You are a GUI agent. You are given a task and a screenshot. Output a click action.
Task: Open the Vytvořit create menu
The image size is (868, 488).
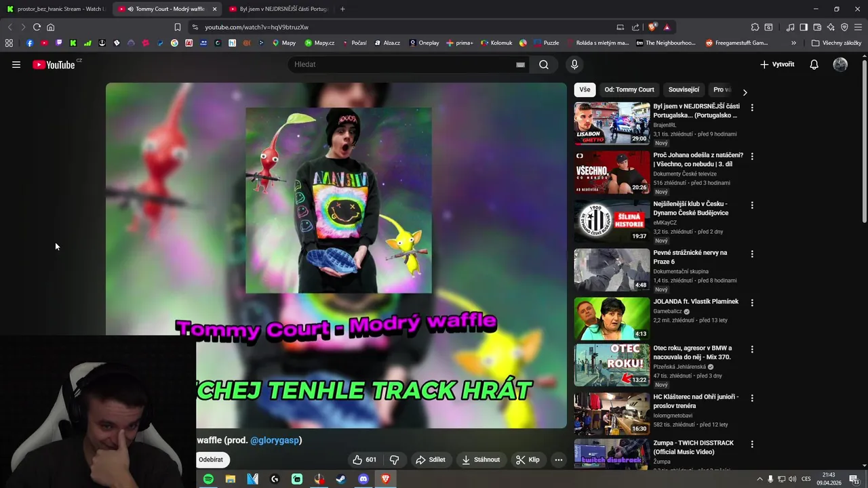tap(777, 64)
